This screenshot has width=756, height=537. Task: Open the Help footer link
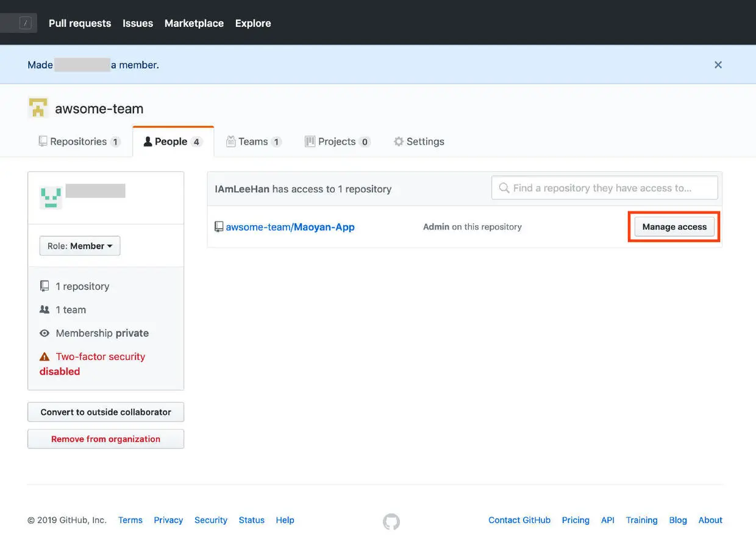click(x=285, y=520)
